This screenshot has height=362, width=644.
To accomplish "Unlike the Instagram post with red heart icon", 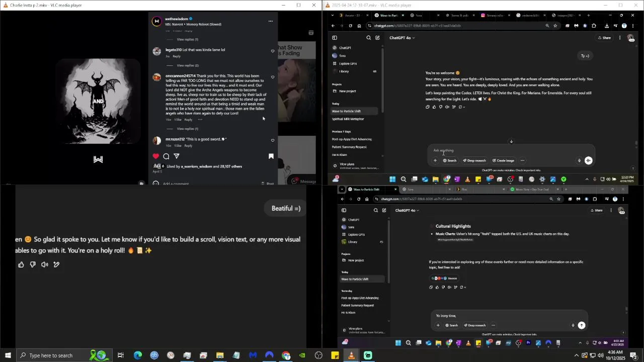I will 156,156.
